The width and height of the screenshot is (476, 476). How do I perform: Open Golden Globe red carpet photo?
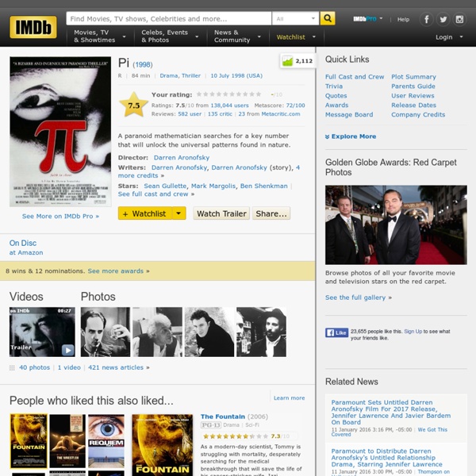coord(396,225)
